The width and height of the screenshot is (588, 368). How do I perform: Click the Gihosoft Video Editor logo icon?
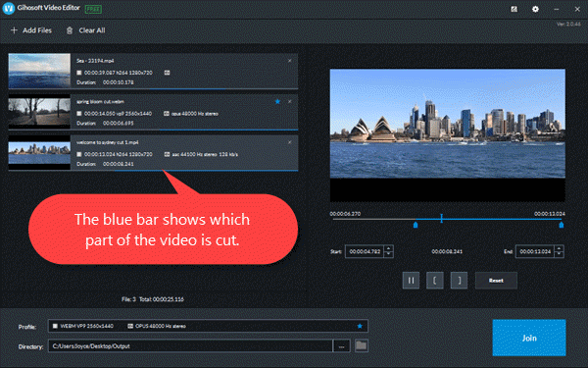pyautogui.click(x=8, y=8)
